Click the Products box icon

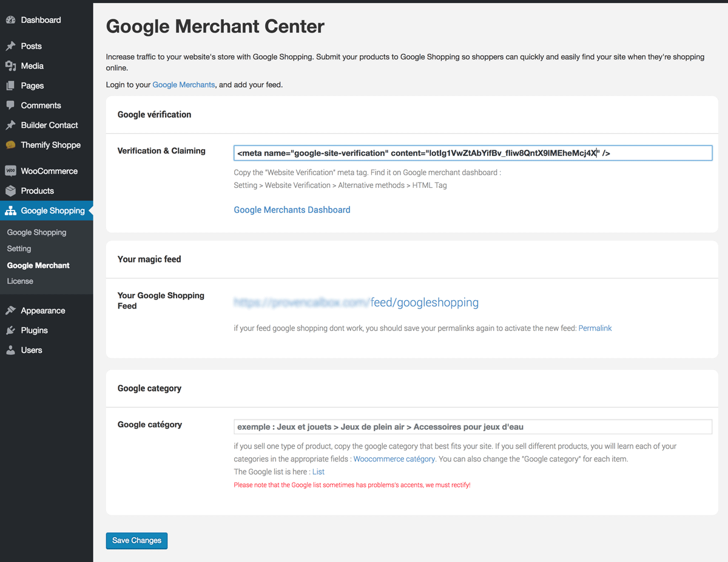(x=10, y=191)
